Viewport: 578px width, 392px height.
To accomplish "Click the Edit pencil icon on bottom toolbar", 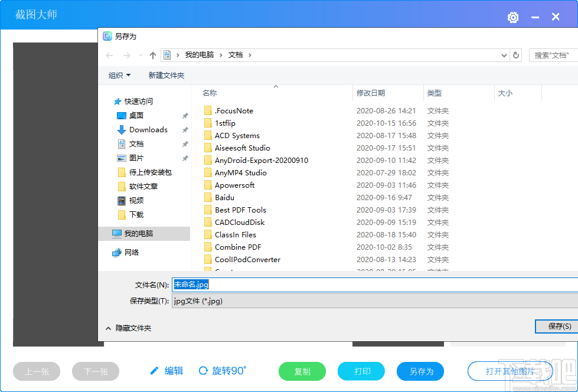I will pyautogui.click(x=155, y=371).
